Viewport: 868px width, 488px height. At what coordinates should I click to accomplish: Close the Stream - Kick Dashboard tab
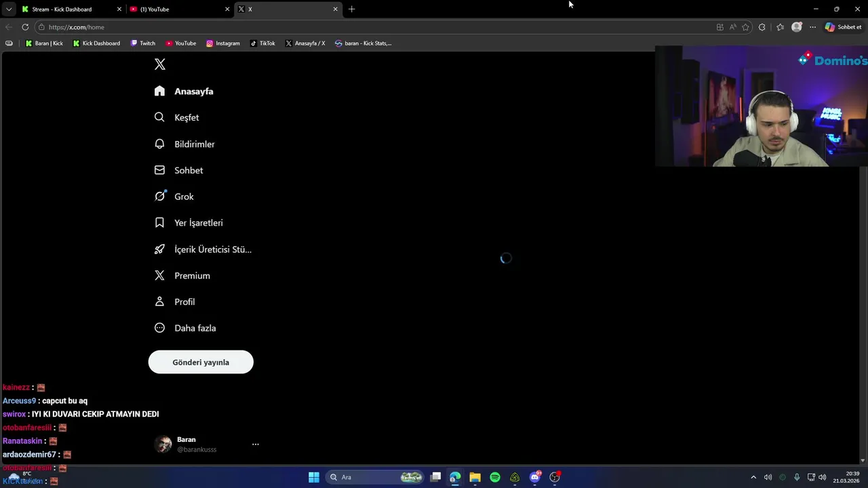119,9
